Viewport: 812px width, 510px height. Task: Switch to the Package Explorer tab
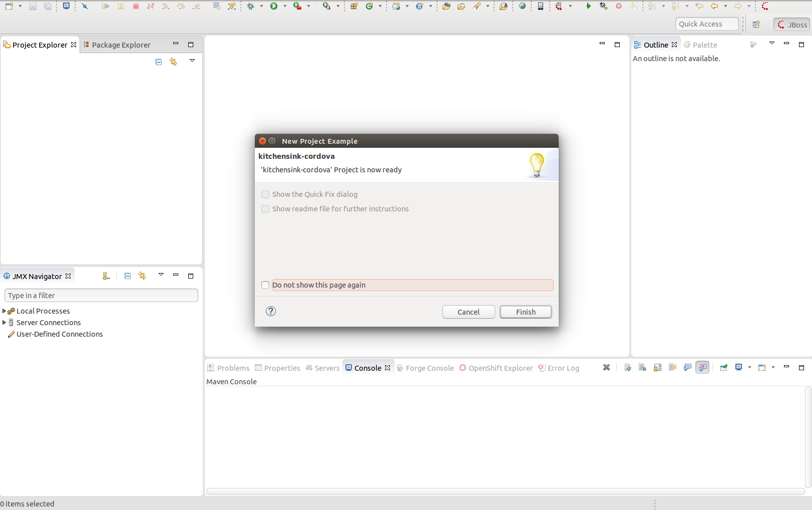117,45
